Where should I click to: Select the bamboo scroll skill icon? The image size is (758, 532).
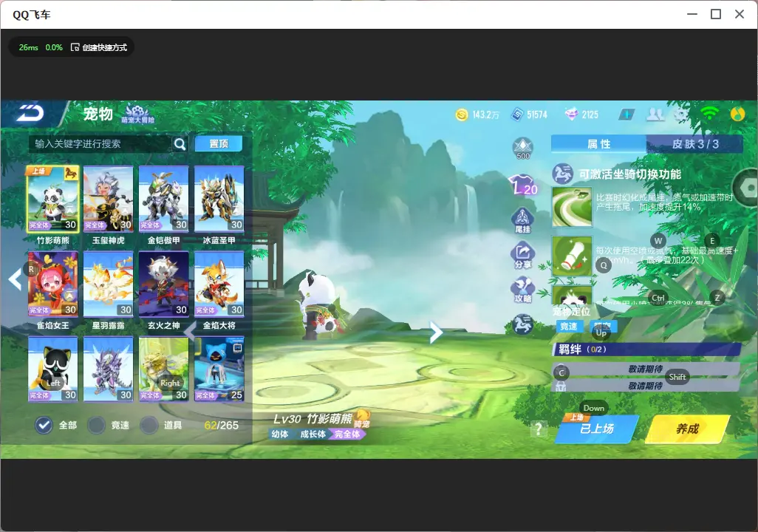tap(573, 256)
